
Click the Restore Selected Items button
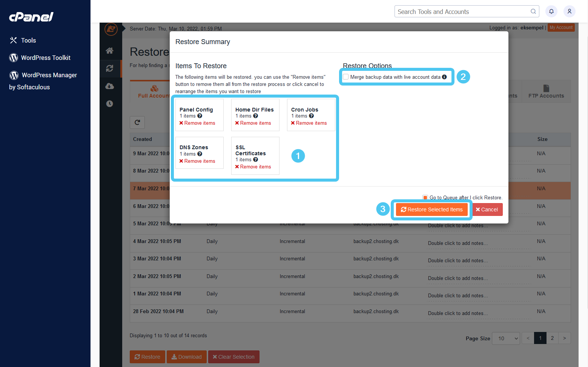tap(431, 209)
